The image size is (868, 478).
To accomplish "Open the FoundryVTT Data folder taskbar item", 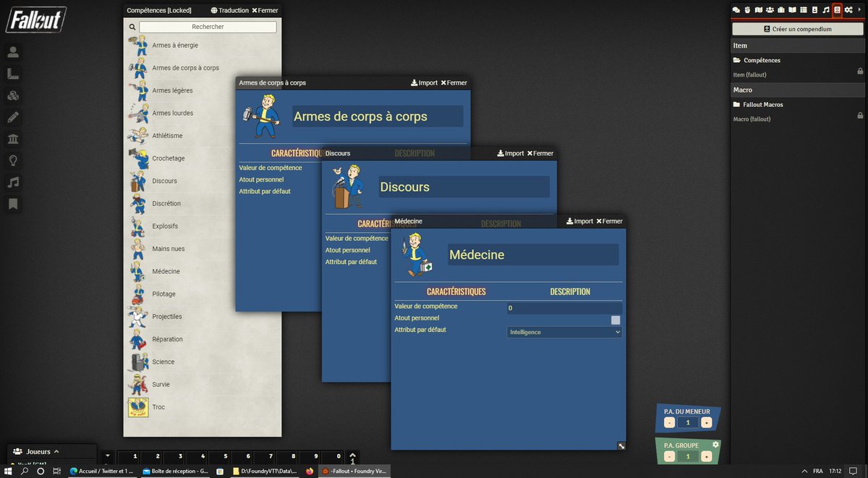I will (264, 471).
